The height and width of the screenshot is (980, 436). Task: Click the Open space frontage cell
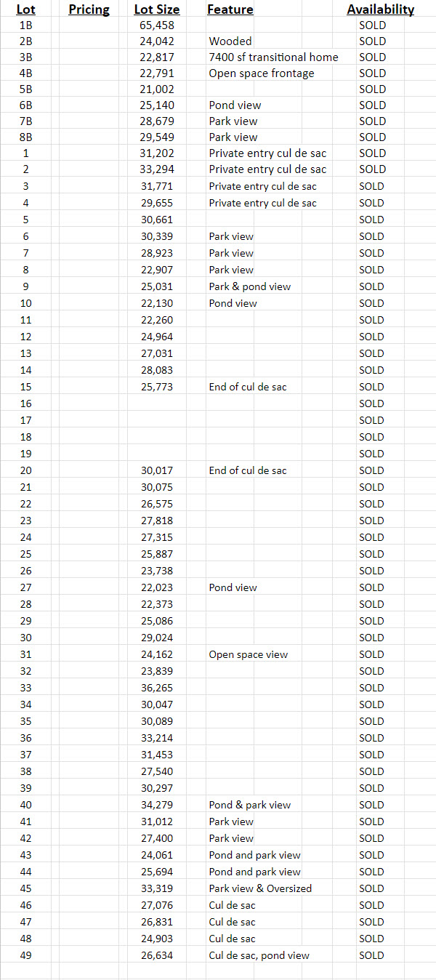(262, 73)
